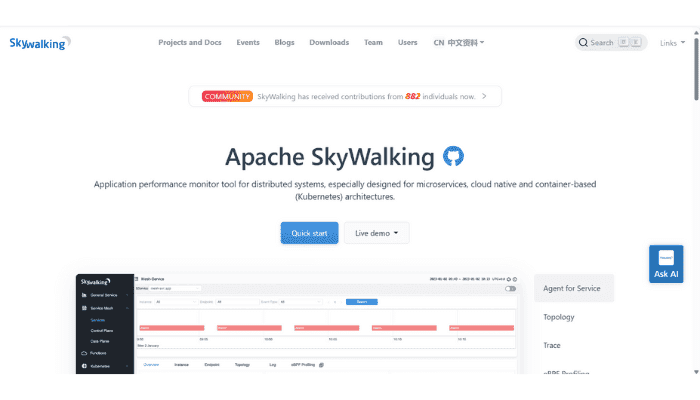Screen dimensions: 700x400
Task: Click the Quick start button
Action: click(309, 233)
